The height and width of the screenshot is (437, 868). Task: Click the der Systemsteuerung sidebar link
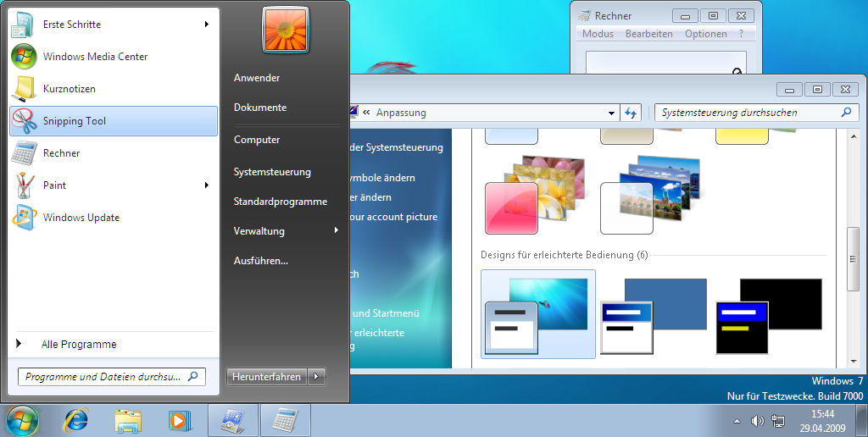[397, 147]
